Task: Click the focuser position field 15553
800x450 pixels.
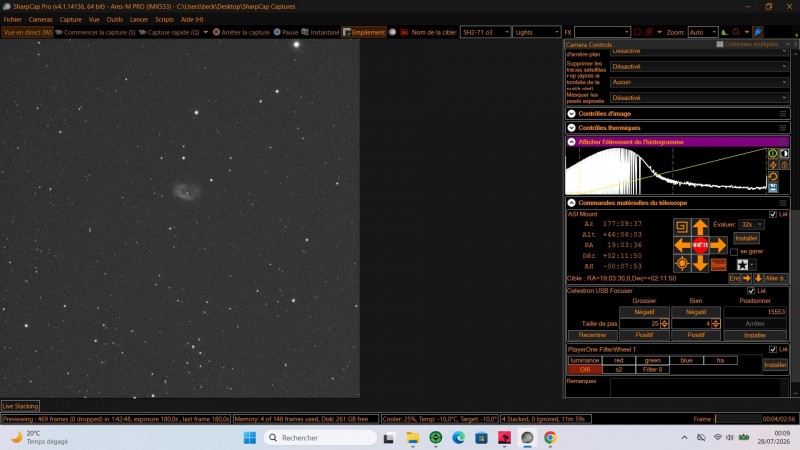Action: pyautogui.click(x=755, y=312)
